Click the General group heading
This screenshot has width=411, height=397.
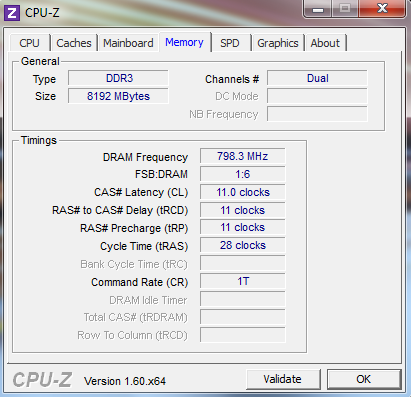tap(40, 61)
